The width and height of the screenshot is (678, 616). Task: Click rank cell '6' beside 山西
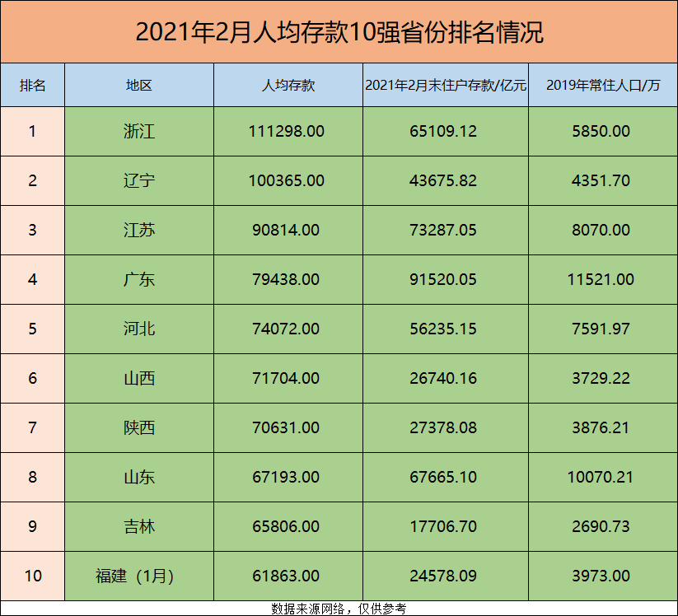(x=32, y=379)
